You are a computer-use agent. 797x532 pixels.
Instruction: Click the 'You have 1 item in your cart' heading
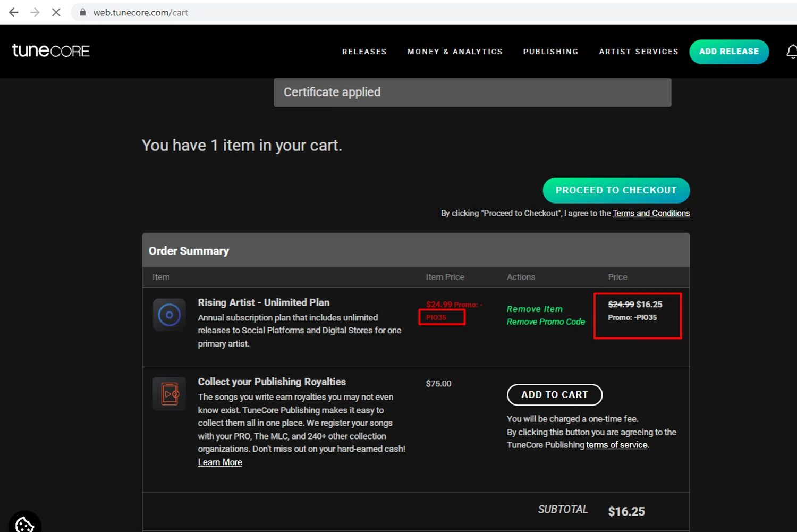tap(242, 146)
